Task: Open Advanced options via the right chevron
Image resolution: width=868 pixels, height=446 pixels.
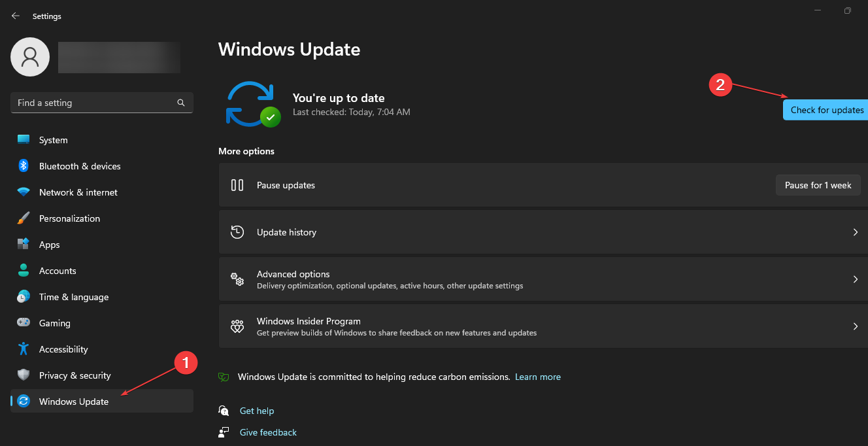Action: point(855,279)
